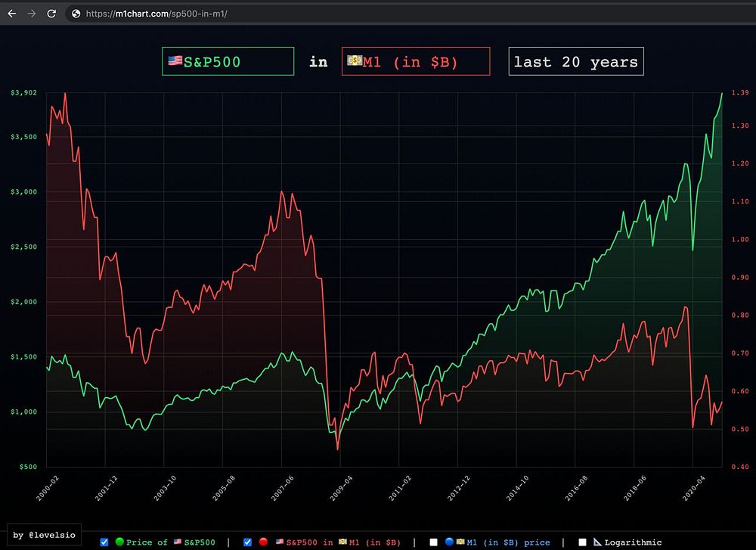
Task: Click the 1.00 right axis label
Action: coord(740,240)
